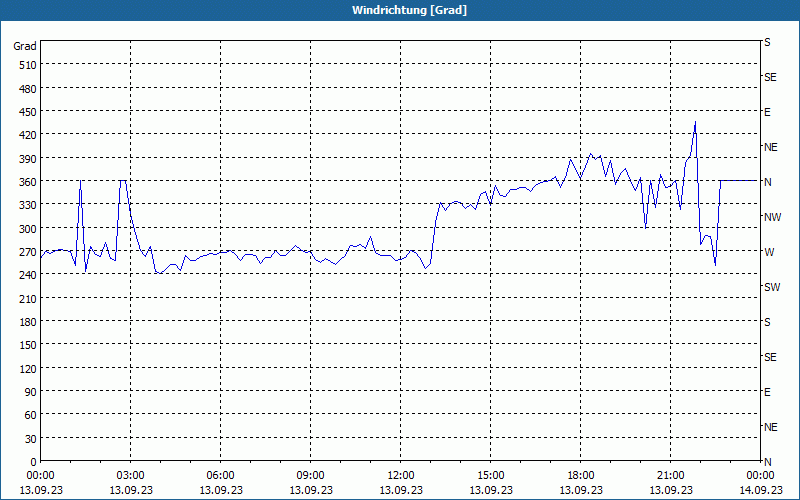Select the N compass label beside the 0 baseline
800x500 pixels.
pos(767,462)
